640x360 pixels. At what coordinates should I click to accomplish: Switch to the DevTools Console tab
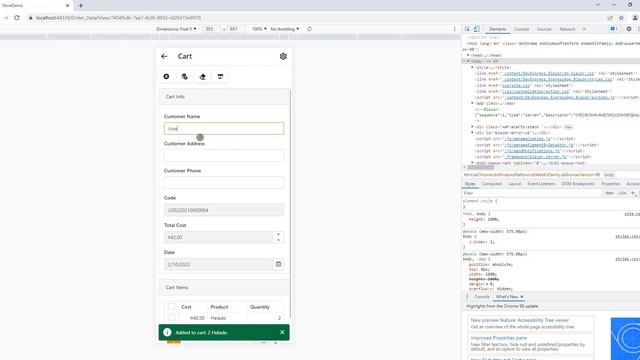pos(521,29)
